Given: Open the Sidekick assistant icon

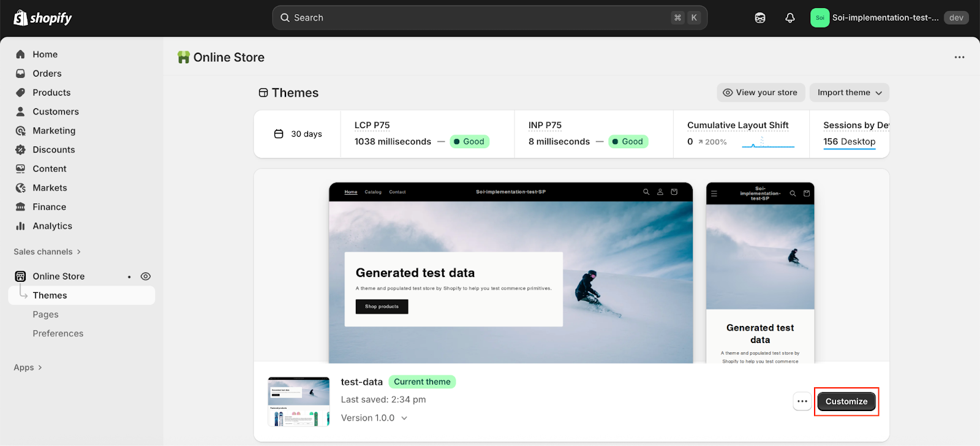Looking at the screenshot, I should [760, 18].
